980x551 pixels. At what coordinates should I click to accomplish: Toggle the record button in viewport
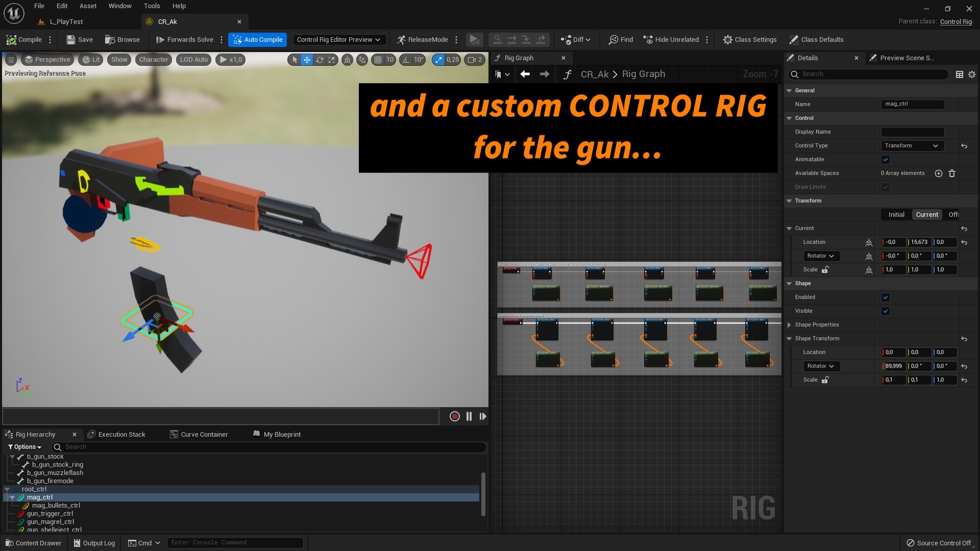click(454, 416)
